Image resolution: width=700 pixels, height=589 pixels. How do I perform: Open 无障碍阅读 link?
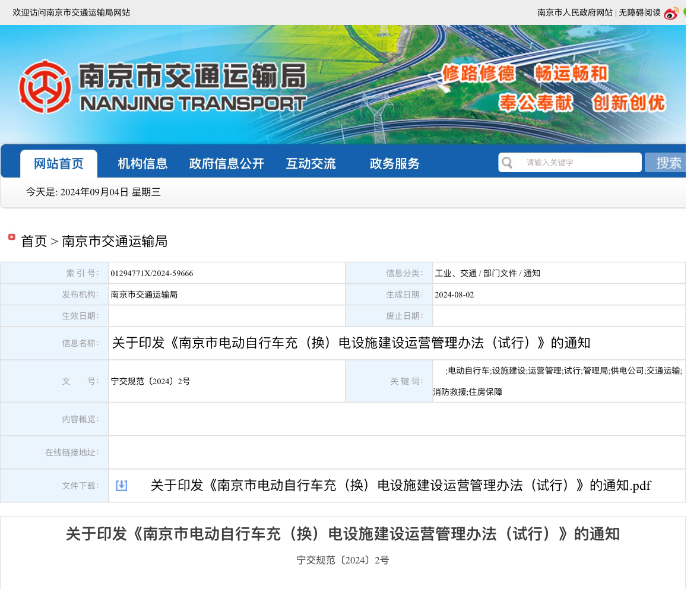point(639,13)
